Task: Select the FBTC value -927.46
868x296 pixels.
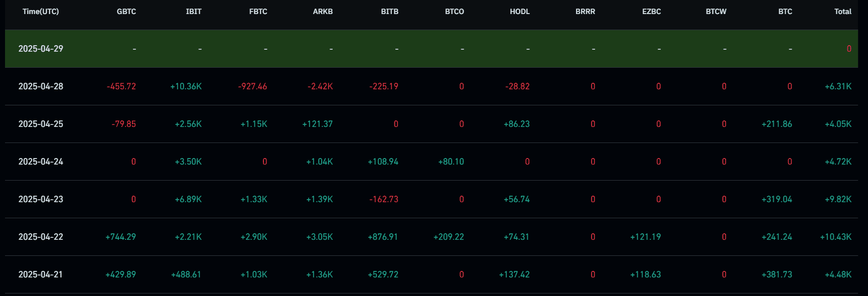Action: [x=252, y=86]
